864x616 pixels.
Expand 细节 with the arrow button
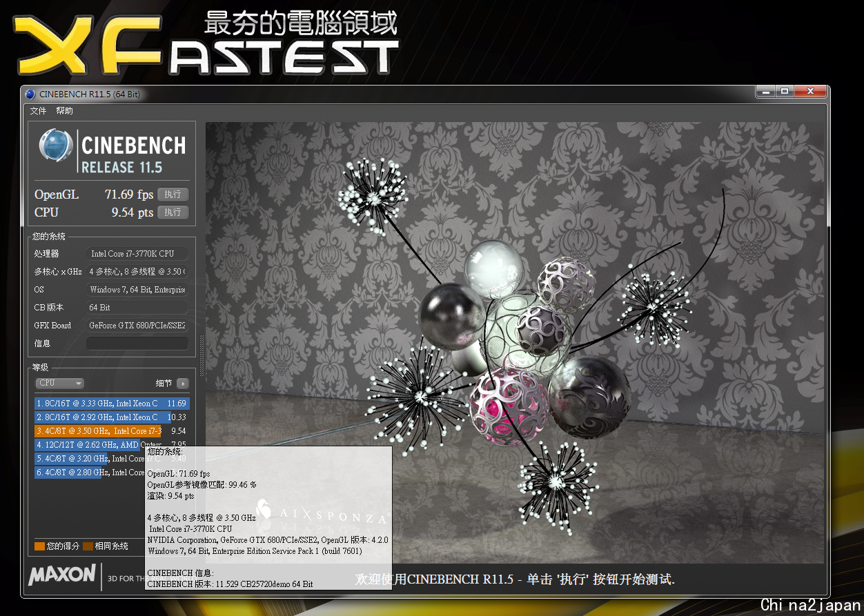[182, 383]
